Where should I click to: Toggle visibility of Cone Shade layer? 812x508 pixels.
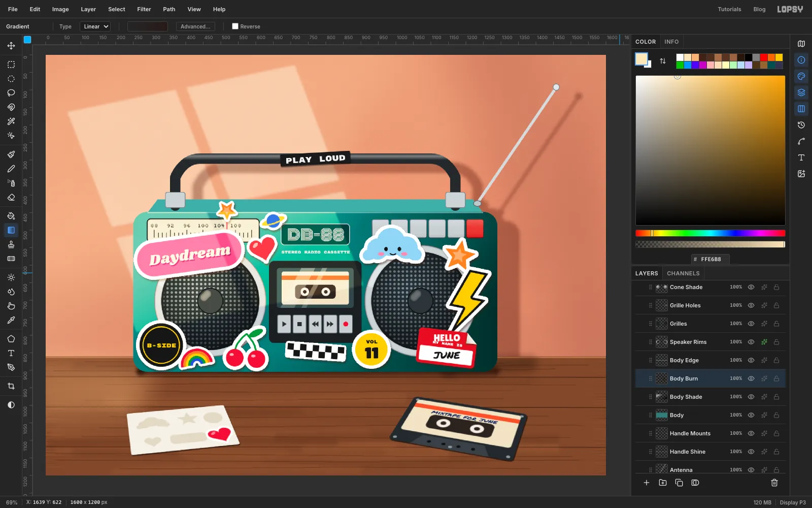click(751, 287)
